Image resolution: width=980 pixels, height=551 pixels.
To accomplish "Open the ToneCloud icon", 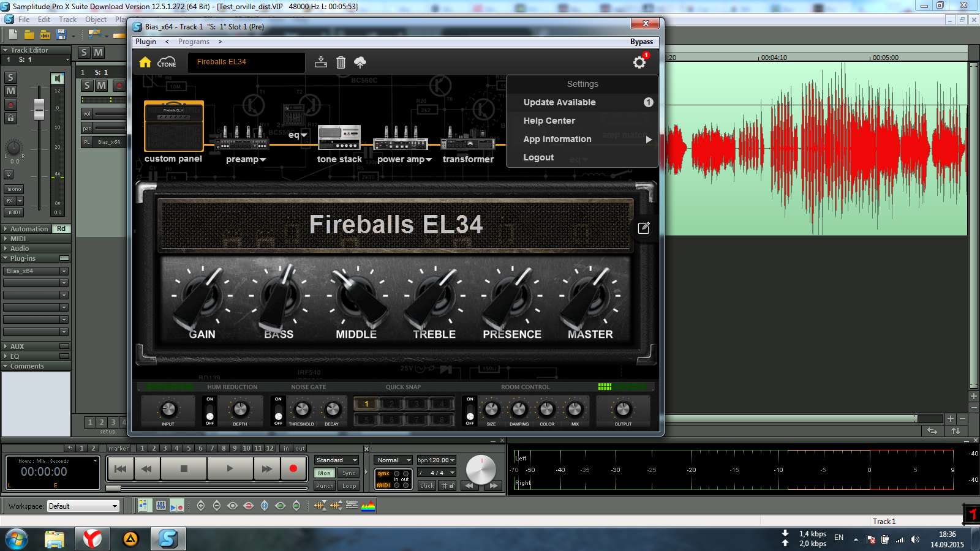I will [167, 62].
